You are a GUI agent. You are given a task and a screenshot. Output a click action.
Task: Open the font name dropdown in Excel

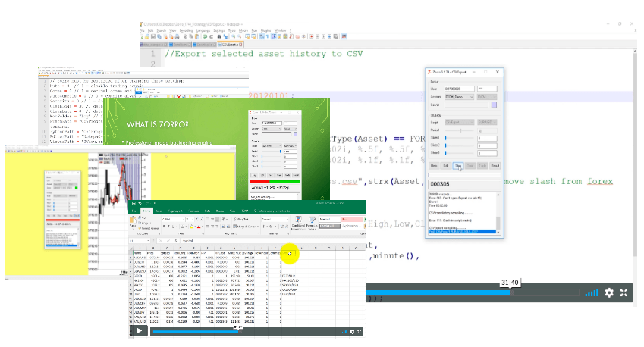coord(174,220)
